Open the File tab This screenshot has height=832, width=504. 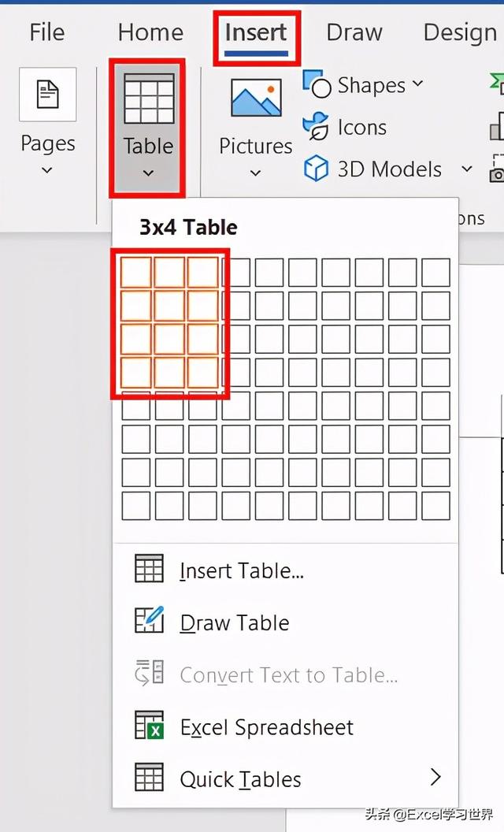click(x=47, y=32)
